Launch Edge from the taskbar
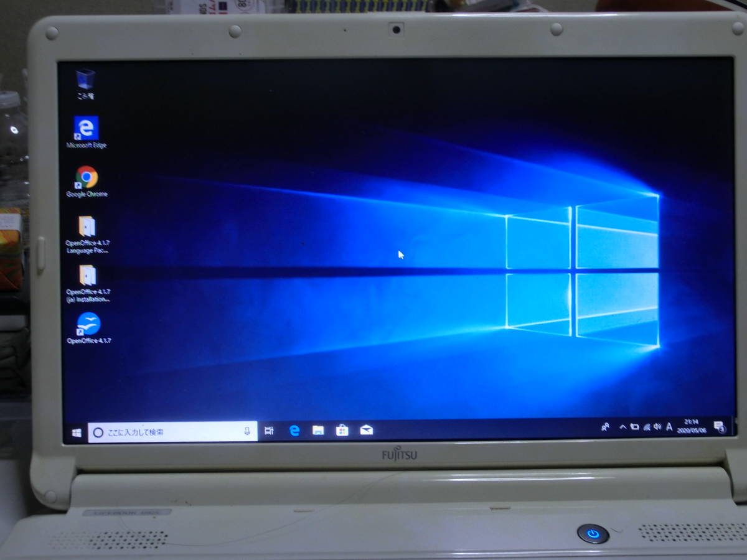 [294, 431]
